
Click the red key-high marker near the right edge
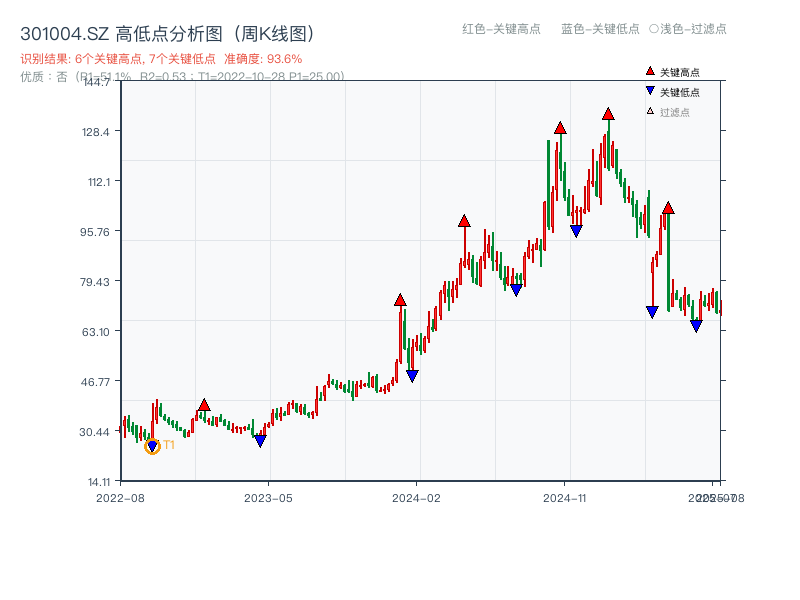point(667,208)
